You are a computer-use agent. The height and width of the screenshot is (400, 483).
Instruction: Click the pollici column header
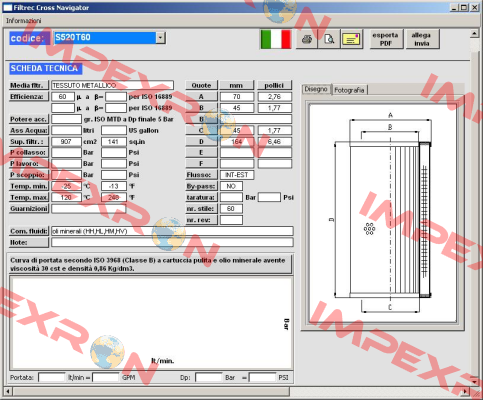(x=274, y=85)
